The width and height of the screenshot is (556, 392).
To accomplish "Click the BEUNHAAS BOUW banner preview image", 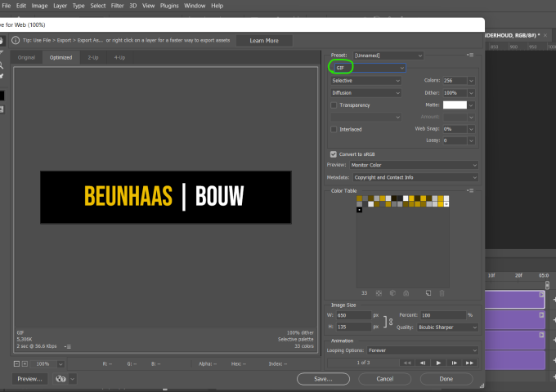I will (166, 198).
